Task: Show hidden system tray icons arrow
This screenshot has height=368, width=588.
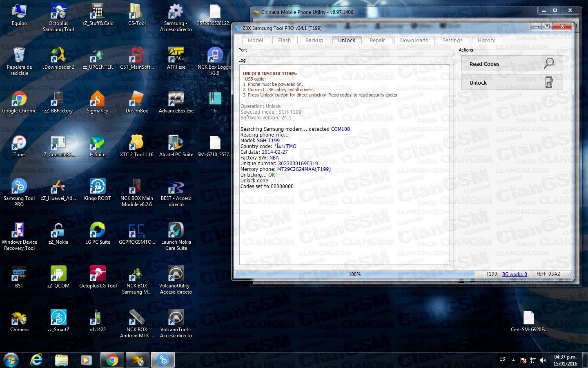Action: click(513, 360)
